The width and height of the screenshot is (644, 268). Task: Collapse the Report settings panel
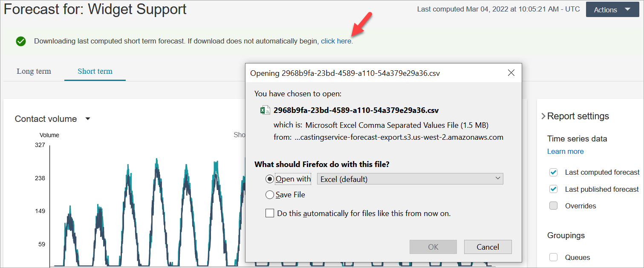543,115
